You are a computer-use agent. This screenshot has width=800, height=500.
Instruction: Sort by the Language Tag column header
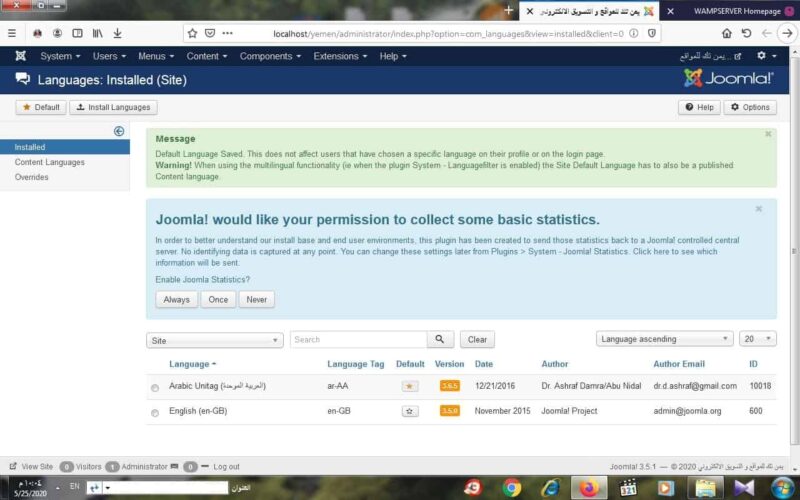356,364
